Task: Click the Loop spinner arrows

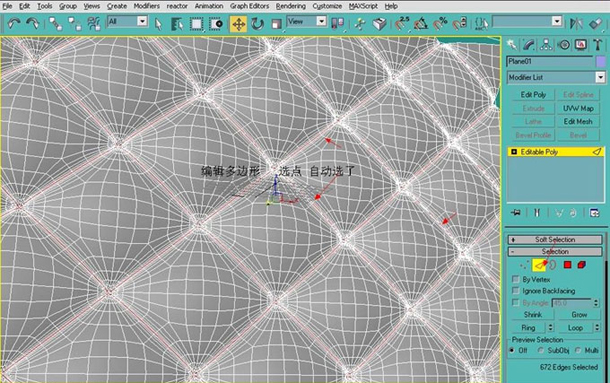Action: click(597, 328)
